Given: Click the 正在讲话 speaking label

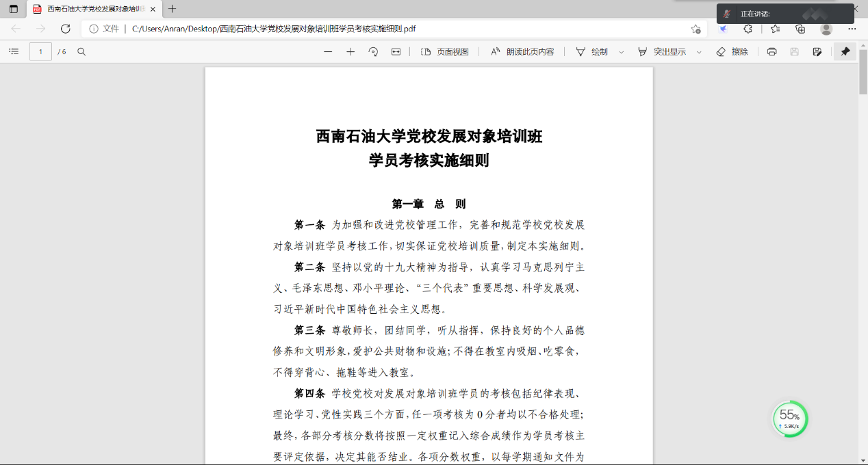Looking at the screenshot, I should [x=755, y=14].
